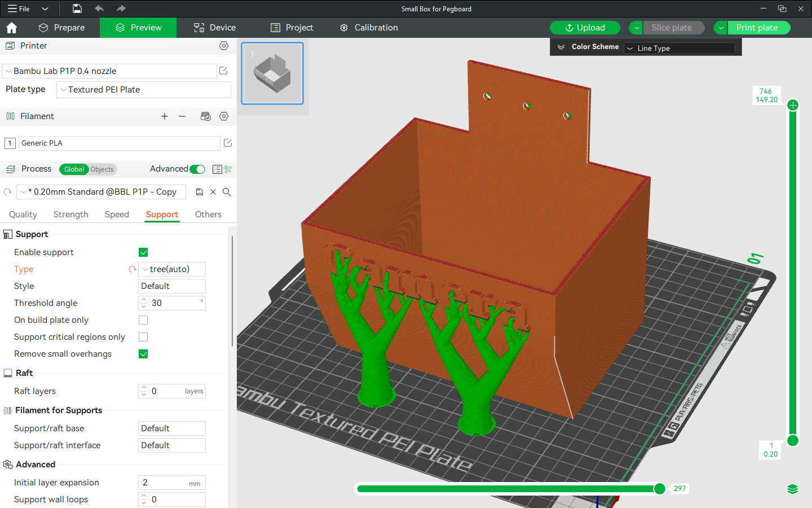Click the settings panel scrollbar
The height and width of the screenshot is (508, 812).
point(232,291)
